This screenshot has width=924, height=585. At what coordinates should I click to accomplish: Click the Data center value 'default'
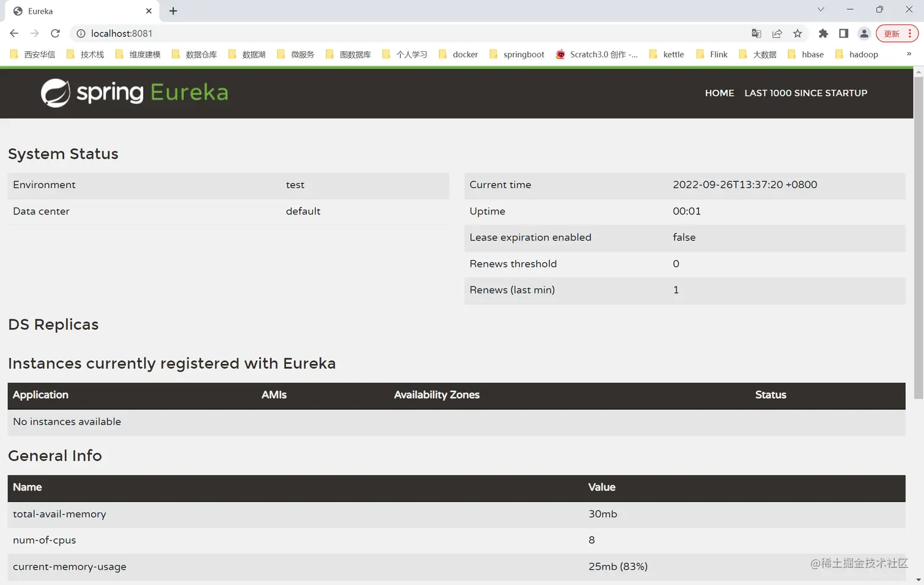(303, 211)
